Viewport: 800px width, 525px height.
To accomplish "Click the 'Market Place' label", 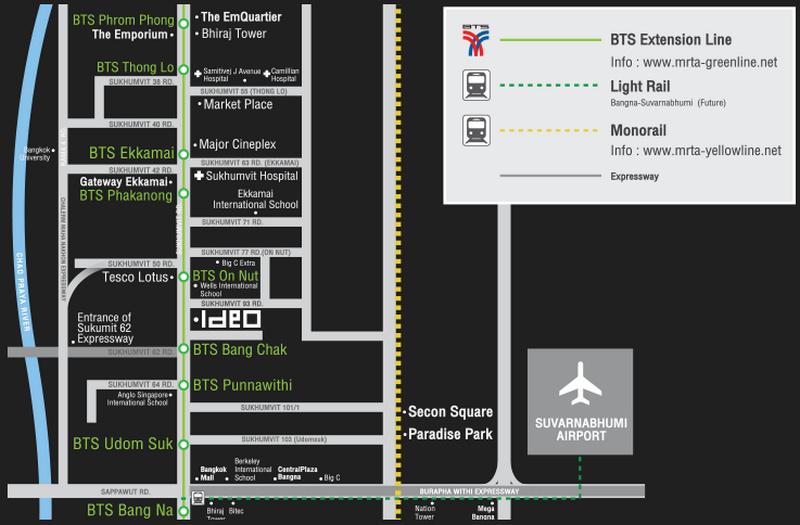I will [x=238, y=104].
